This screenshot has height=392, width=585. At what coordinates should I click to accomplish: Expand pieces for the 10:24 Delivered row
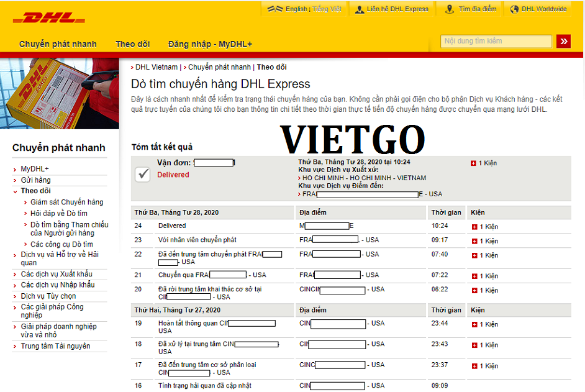(x=474, y=227)
